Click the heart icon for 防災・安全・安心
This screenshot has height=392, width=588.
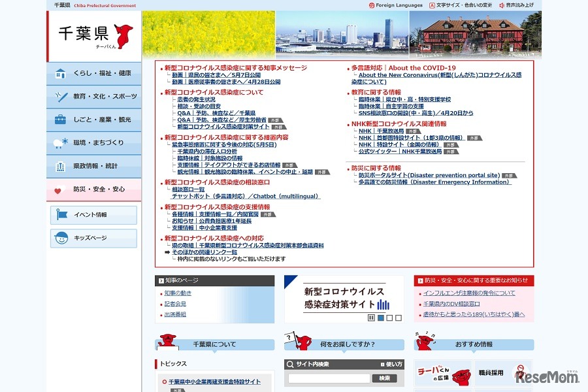pyautogui.click(x=58, y=191)
